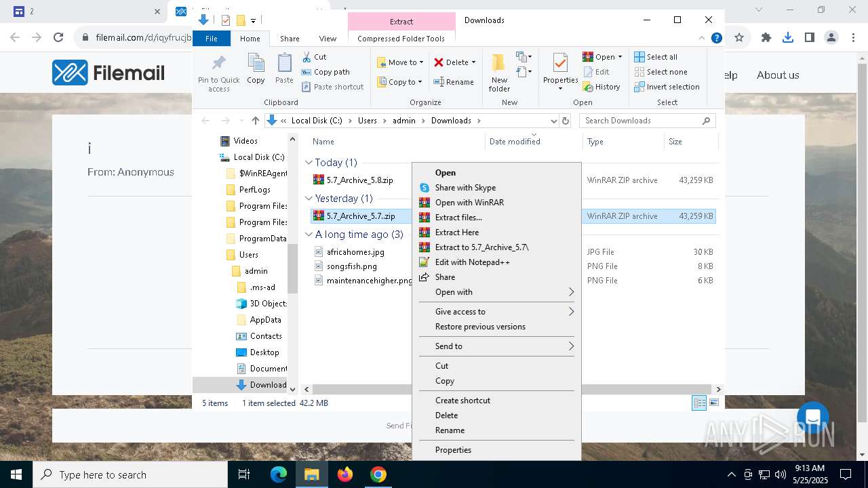The width and height of the screenshot is (868, 488).
Task: Click the Cut scissors icon
Action: (x=307, y=57)
